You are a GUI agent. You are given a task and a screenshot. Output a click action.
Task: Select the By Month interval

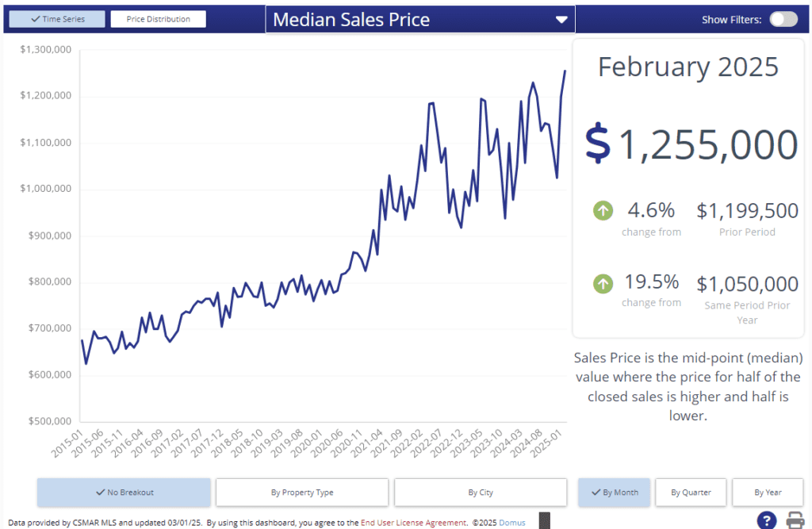[x=614, y=493]
